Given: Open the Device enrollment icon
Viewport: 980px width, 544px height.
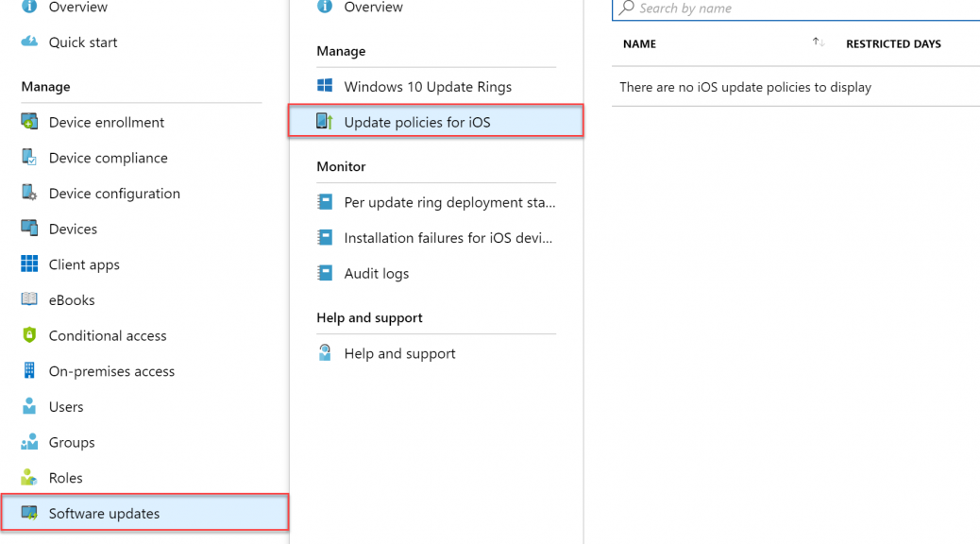Looking at the screenshot, I should coord(29,121).
